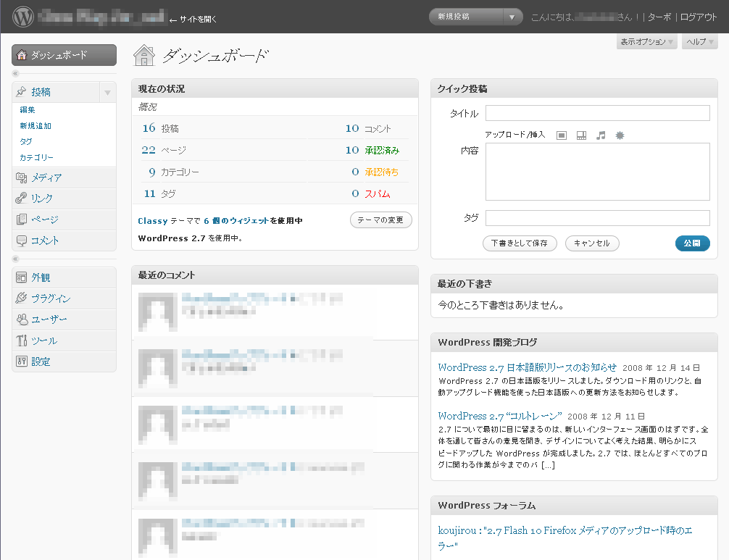Click the pushpin icon beside 投稿

point(22,91)
